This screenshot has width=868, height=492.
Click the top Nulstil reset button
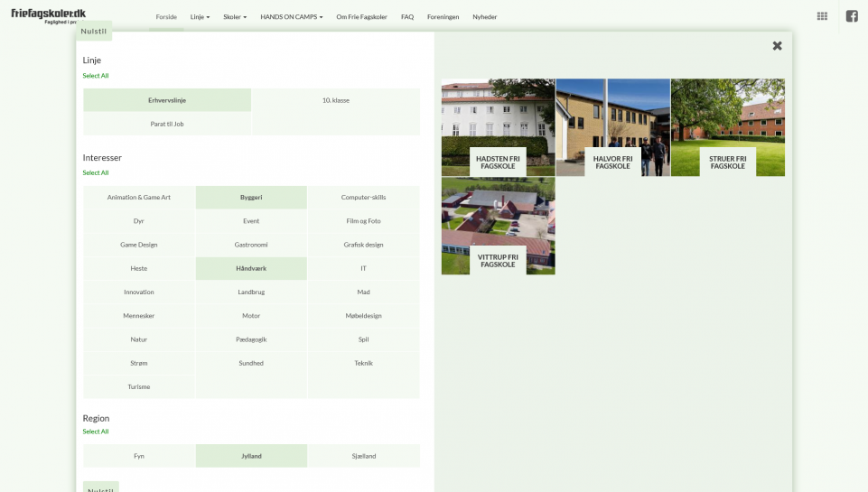(x=94, y=31)
